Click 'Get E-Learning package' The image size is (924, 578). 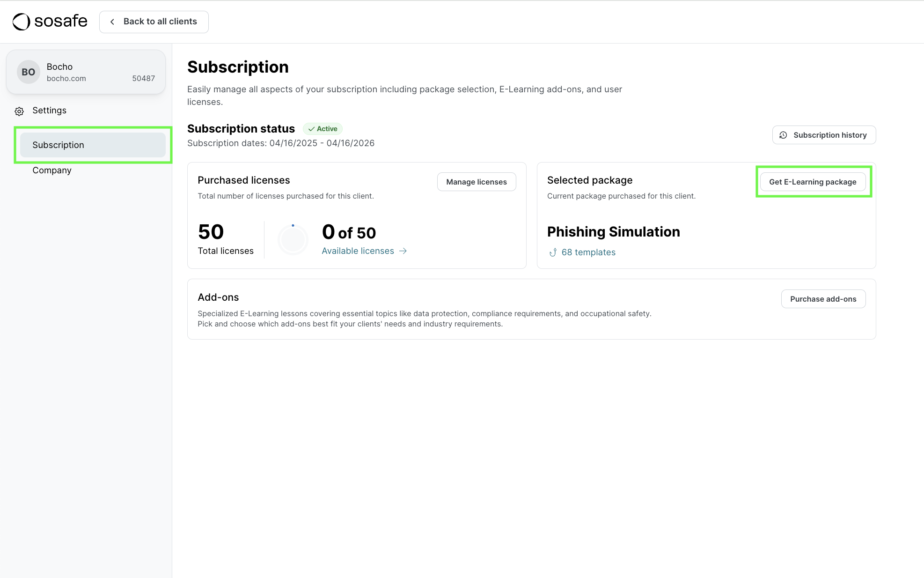pyautogui.click(x=813, y=182)
